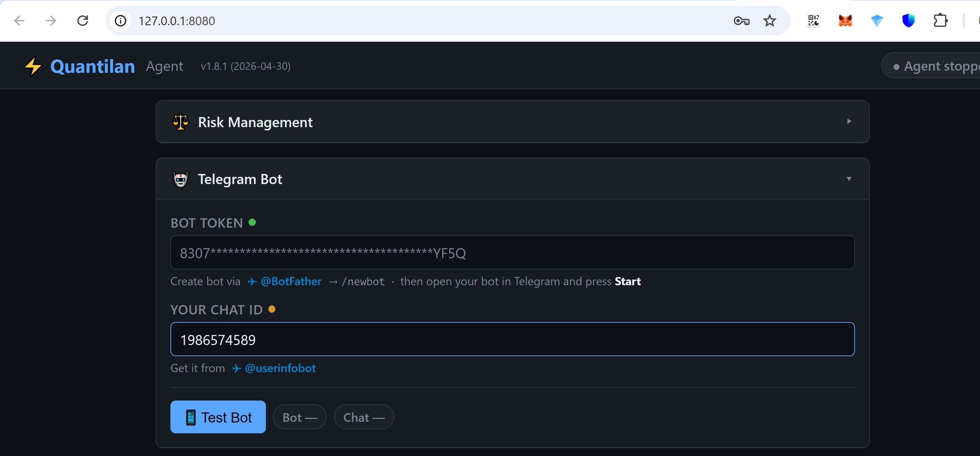Bookmark this page with the star icon

tap(770, 21)
